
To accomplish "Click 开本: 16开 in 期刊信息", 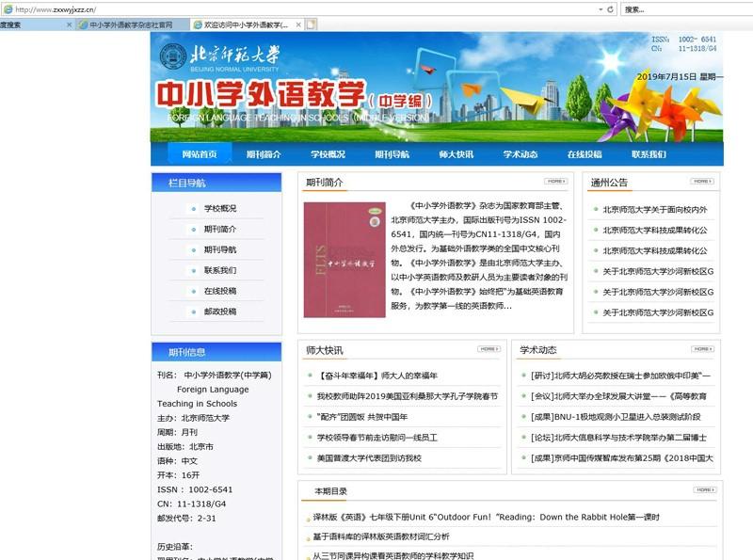I will tap(178, 475).
